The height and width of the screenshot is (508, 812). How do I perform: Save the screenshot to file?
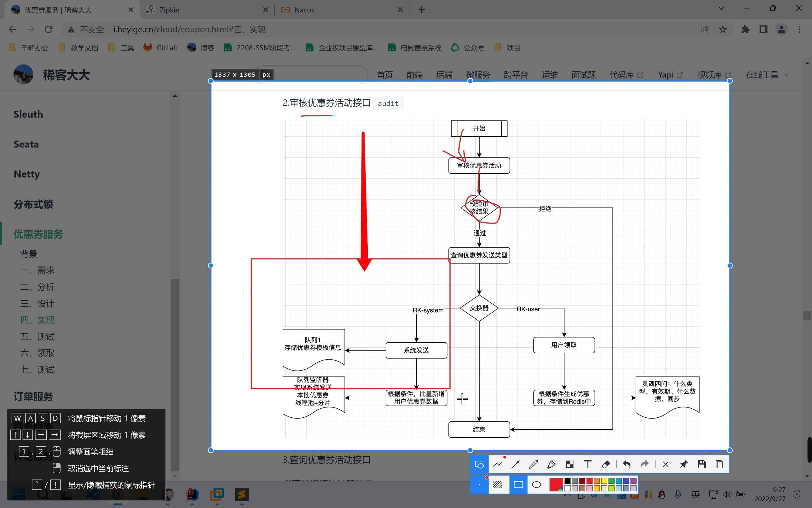point(701,464)
